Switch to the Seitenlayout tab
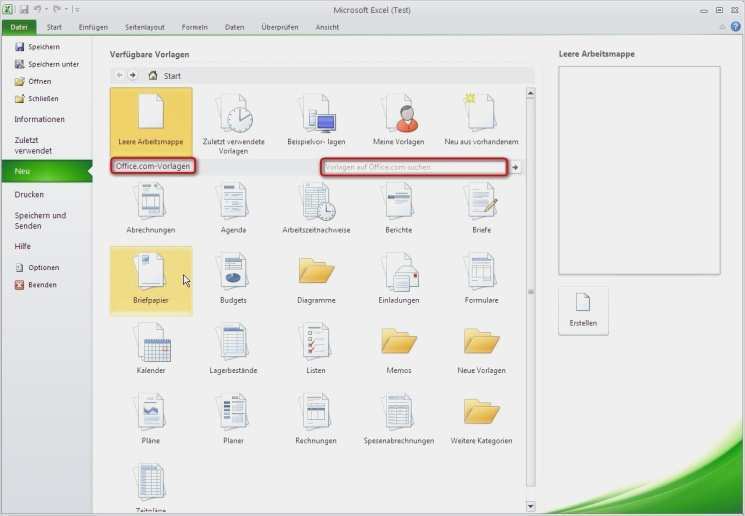 [x=145, y=27]
